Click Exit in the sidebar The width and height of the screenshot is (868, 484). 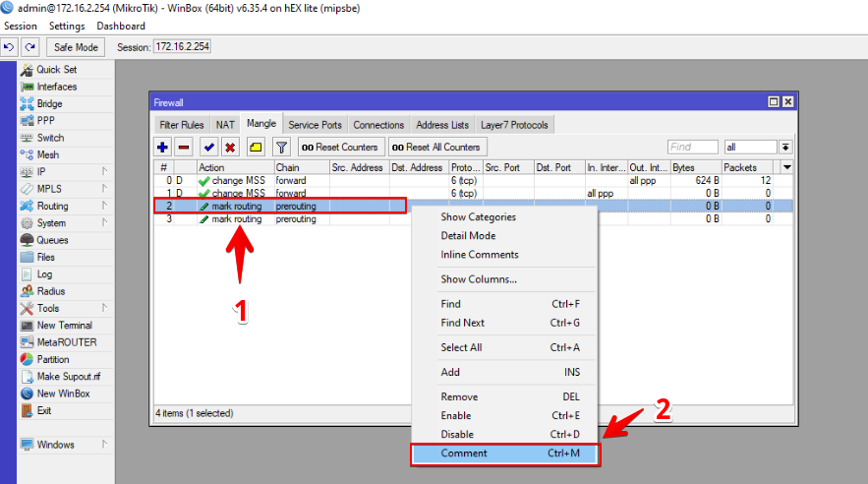[44, 410]
